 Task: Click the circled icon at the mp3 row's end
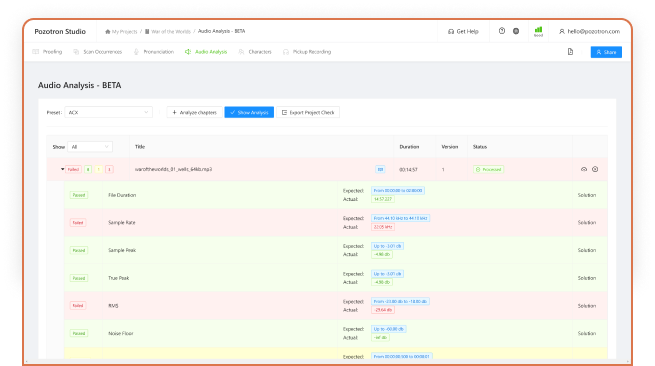595,169
